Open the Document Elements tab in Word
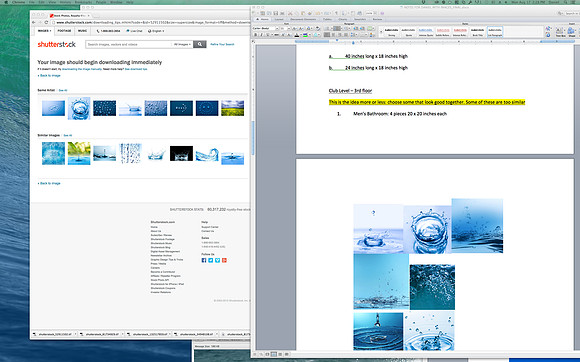Image resolution: width=580 pixels, height=362 pixels. pos(303,19)
